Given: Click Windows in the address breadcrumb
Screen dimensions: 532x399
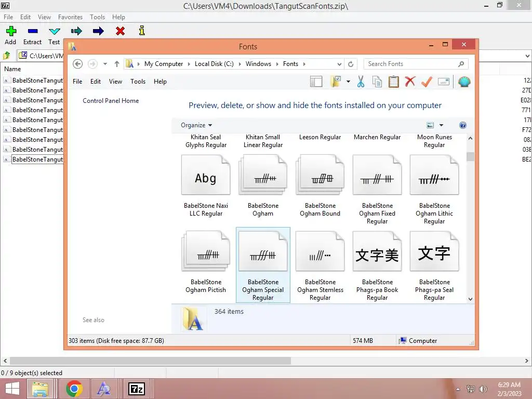Looking at the screenshot, I should [x=258, y=64].
